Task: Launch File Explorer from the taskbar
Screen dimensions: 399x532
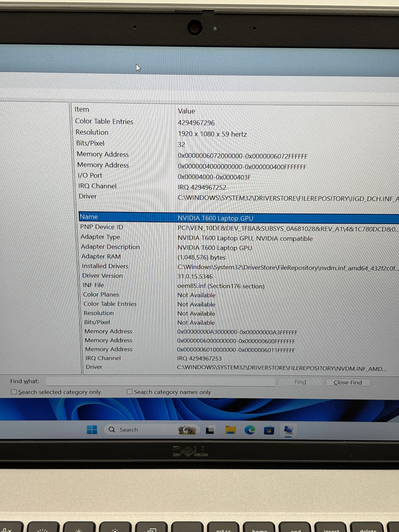Action: pyautogui.click(x=230, y=430)
